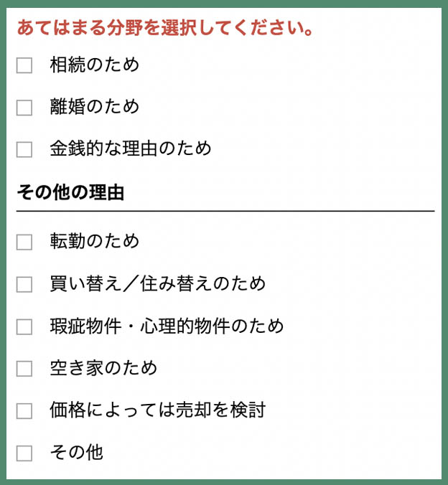The width and height of the screenshot is (448, 485).
Task: Toggle the 空き家のため checkbox
Action: 24,368
